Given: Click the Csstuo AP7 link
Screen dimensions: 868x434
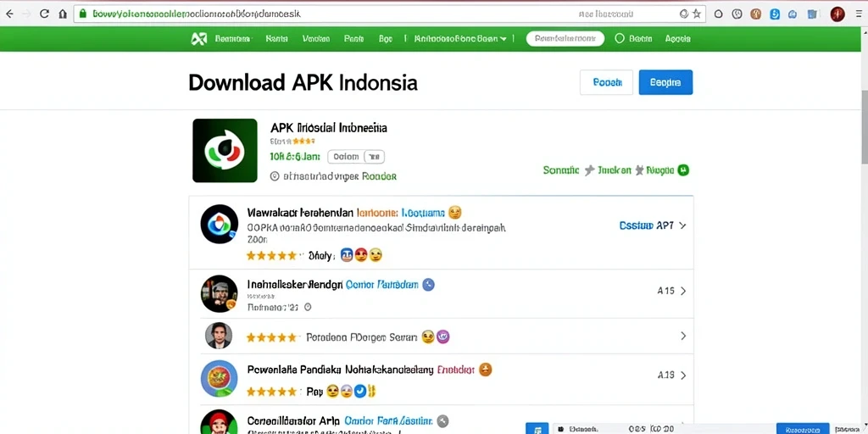Looking at the screenshot, I should coord(646,225).
